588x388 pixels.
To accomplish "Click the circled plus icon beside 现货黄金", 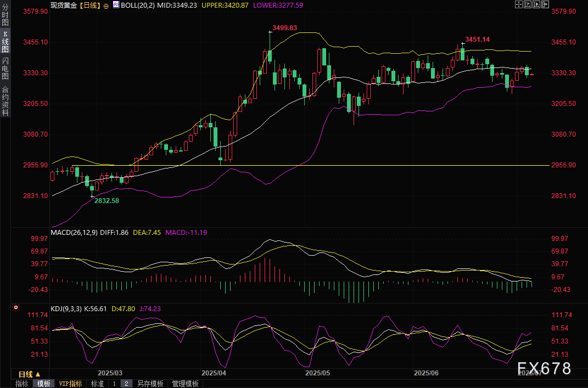I will tap(106, 5).
